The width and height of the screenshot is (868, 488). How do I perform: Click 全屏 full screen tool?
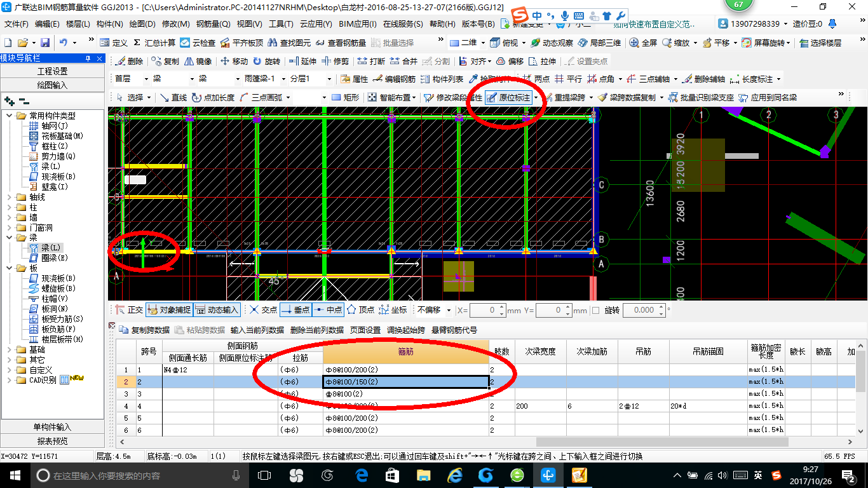pos(643,43)
